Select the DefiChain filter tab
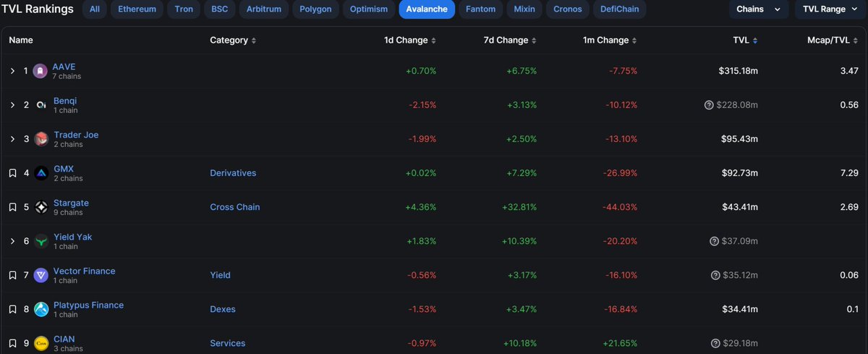Image resolution: width=868 pixels, height=354 pixels. pos(620,9)
